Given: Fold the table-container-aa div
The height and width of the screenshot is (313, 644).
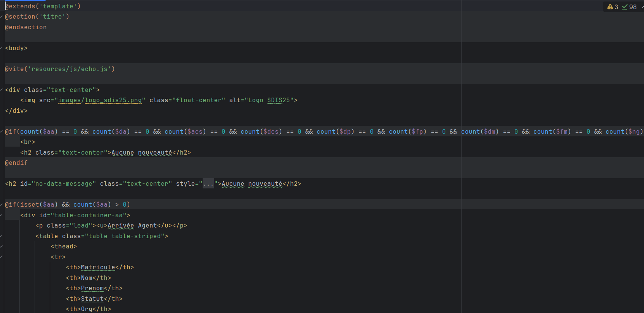Looking at the screenshot, I should click(x=2, y=215).
